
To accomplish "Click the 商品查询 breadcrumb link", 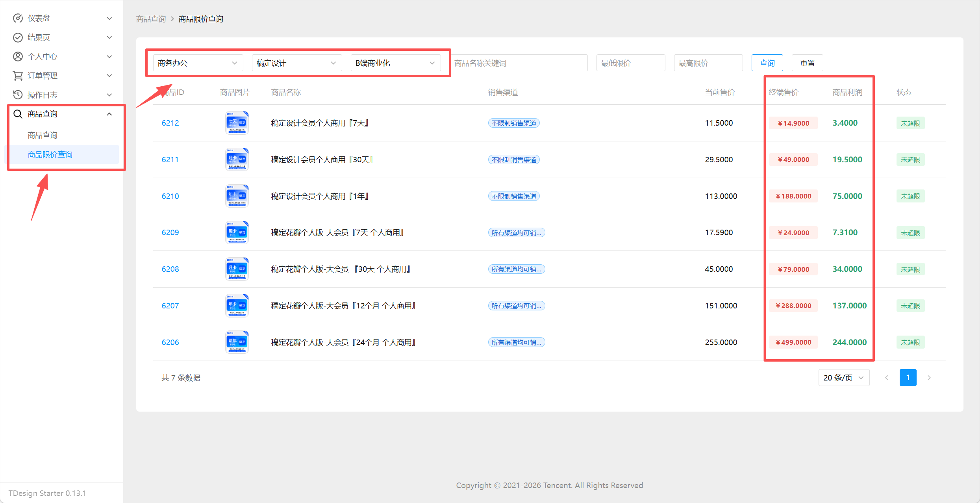I will point(151,19).
